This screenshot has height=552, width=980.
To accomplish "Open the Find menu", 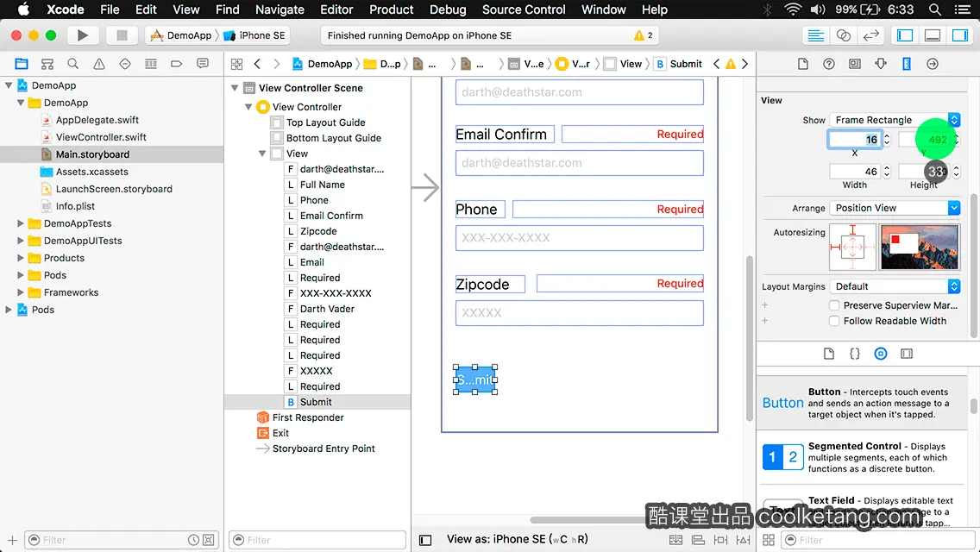I will [x=228, y=9].
